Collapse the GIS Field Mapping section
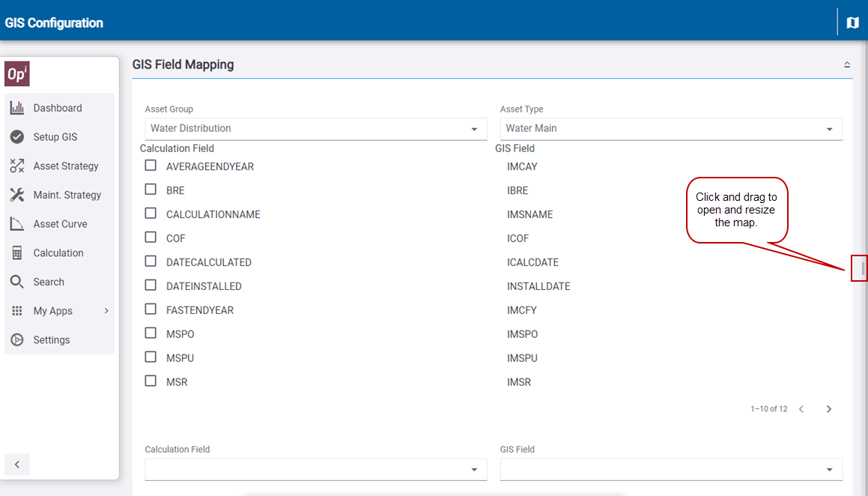The width and height of the screenshot is (868, 496). tap(847, 65)
